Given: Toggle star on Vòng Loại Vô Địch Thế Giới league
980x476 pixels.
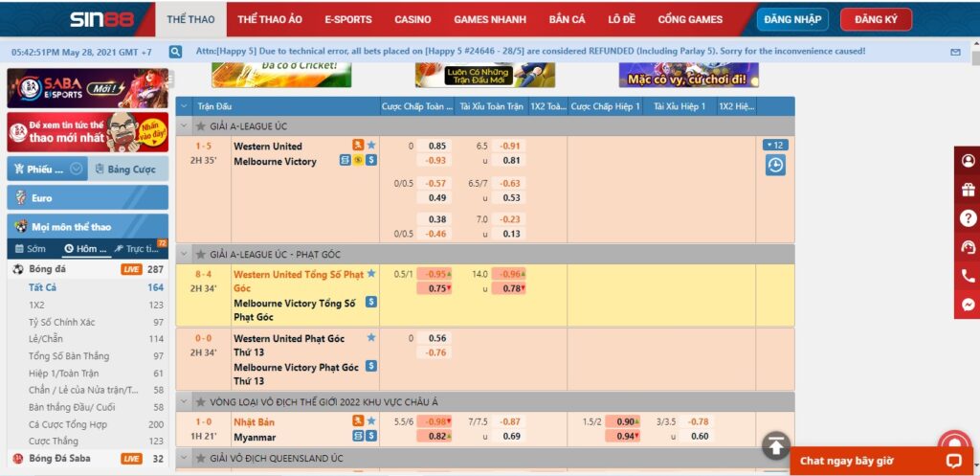Looking at the screenshot, I should pos(201,401).
